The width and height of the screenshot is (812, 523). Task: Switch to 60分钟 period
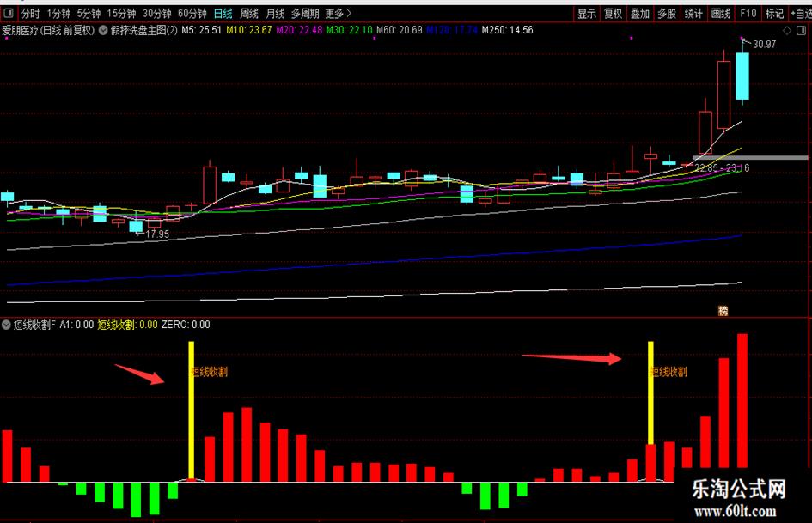click(x=192, y=14)
